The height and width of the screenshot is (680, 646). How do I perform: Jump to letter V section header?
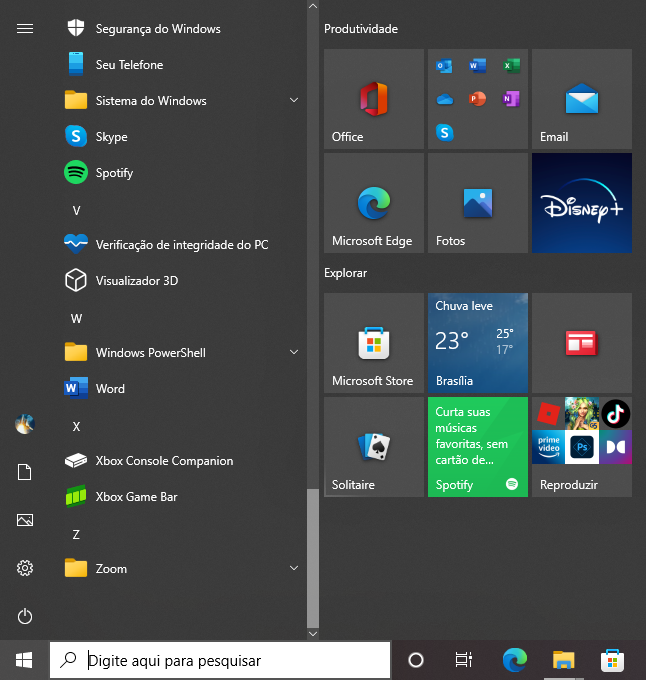pyautogui.click(x=76, y=211)
